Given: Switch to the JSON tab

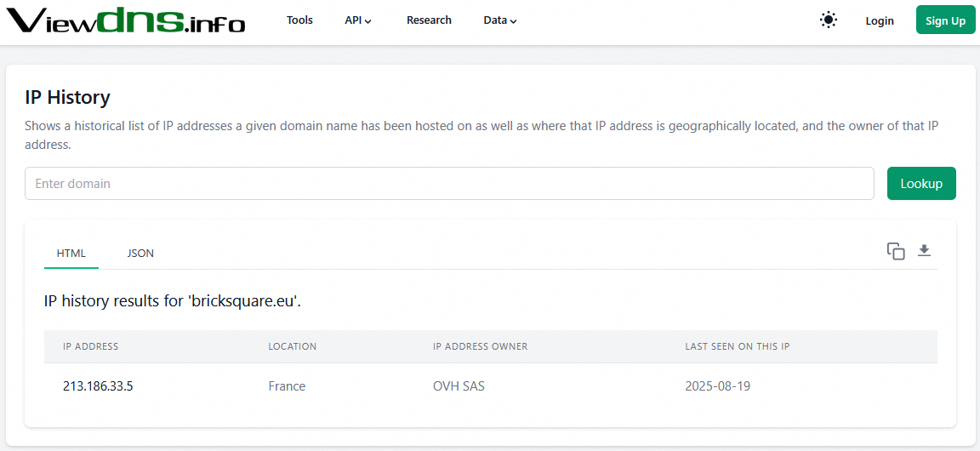Looking at the screenshot, I should pyautogui.click(x=140, y=254).
